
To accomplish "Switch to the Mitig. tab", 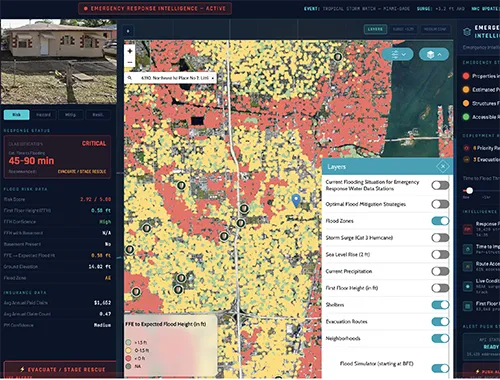I will (x=70, y=115).
